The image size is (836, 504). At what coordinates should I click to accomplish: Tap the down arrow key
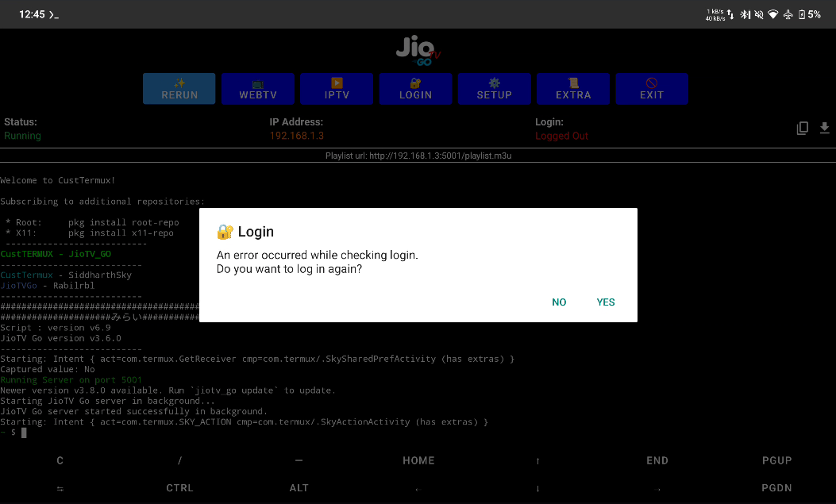537,488
